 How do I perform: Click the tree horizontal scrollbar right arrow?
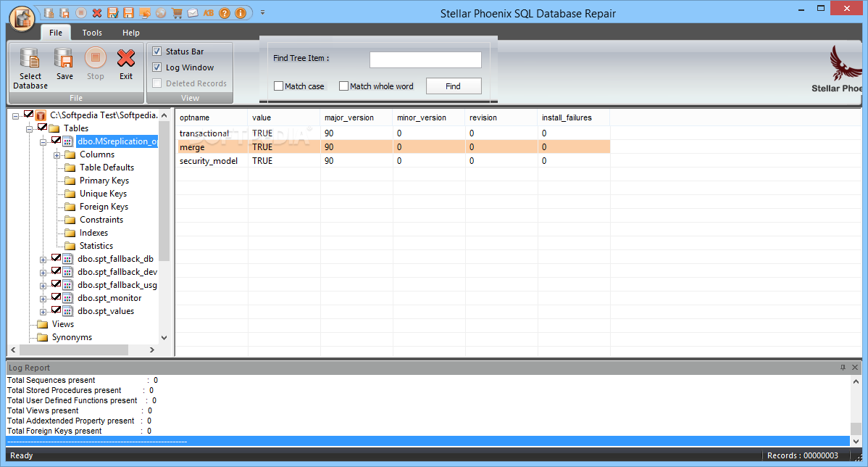(151, 350)
